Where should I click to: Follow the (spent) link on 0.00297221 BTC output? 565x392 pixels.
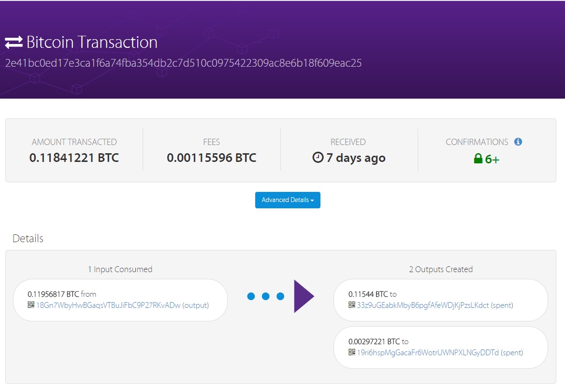coord(512,352)
